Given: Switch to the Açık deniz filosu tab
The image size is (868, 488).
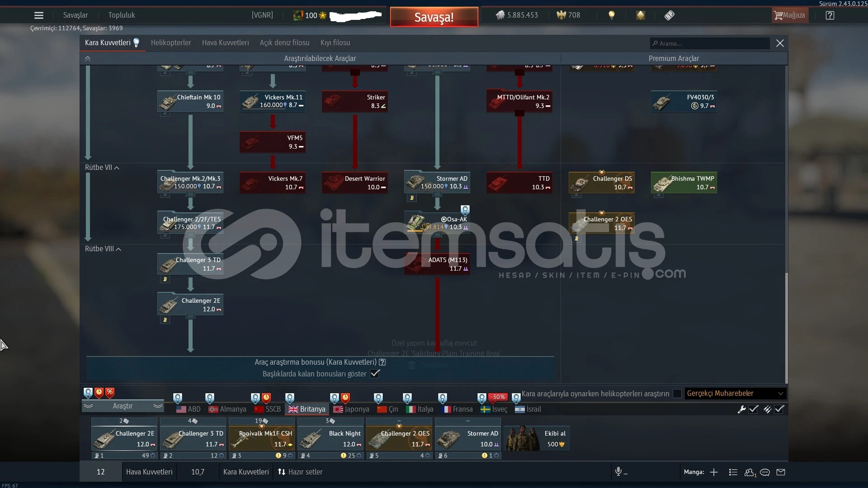Looking at the screenshot, I should click(284, 43).
